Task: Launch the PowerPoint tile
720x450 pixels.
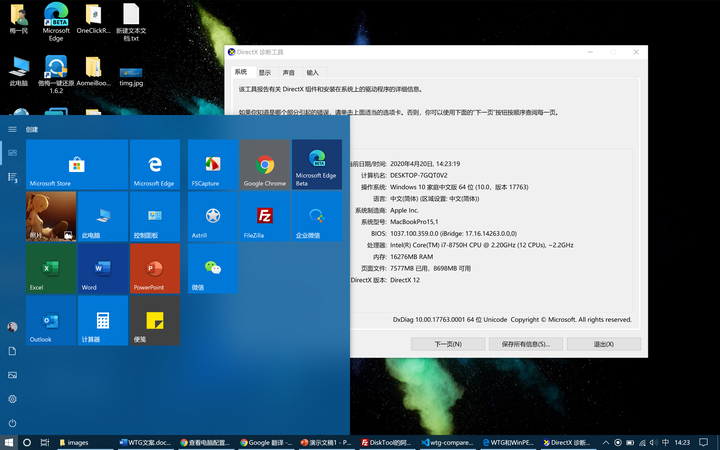Action: (x=155, y=268)
